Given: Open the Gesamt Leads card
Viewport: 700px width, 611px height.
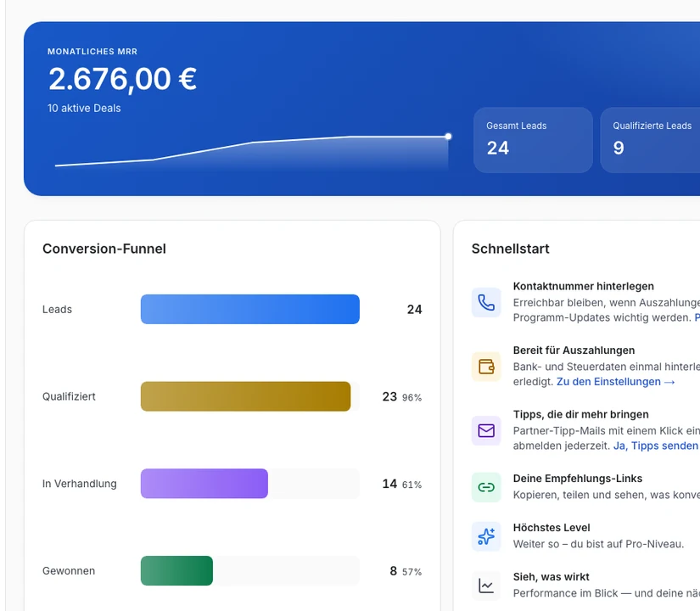Looking at the screenshot, I should 533,140.
